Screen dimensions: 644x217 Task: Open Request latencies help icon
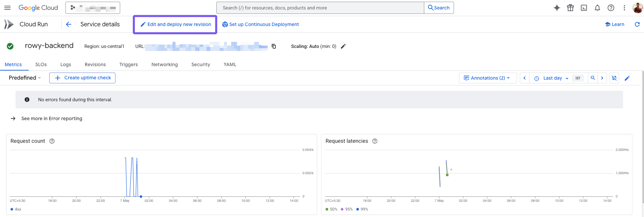pos(375,141)
